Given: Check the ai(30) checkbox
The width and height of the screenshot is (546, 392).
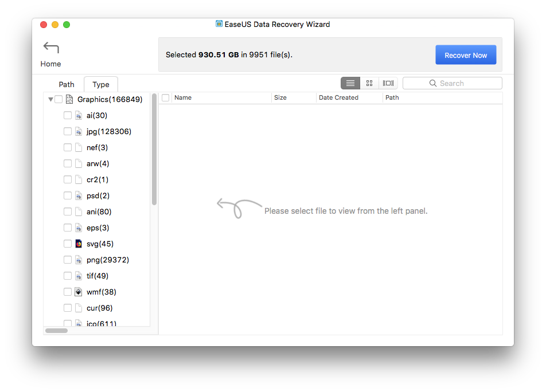Looking at the screenshot, I should click(x=68, y=115).
